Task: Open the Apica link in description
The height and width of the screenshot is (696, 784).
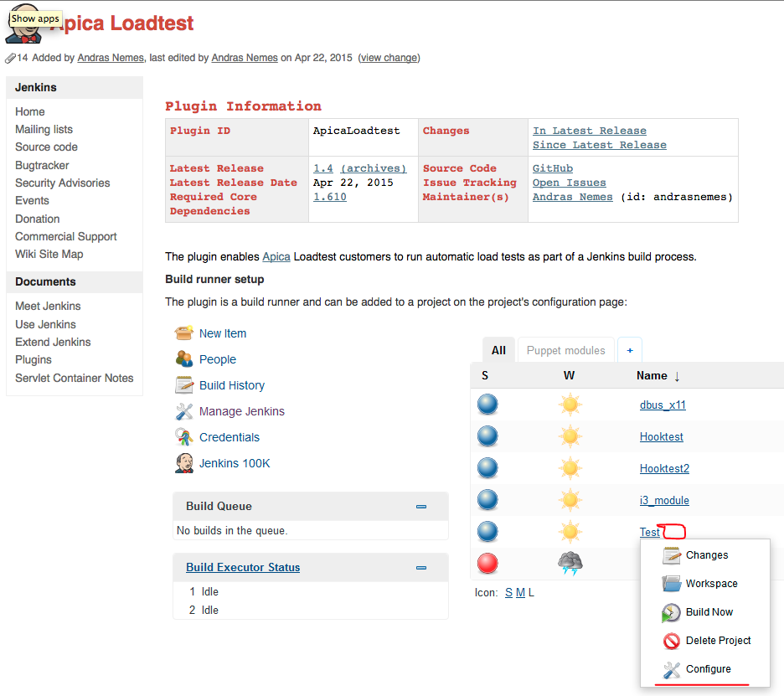Action: tap(276, 256)
